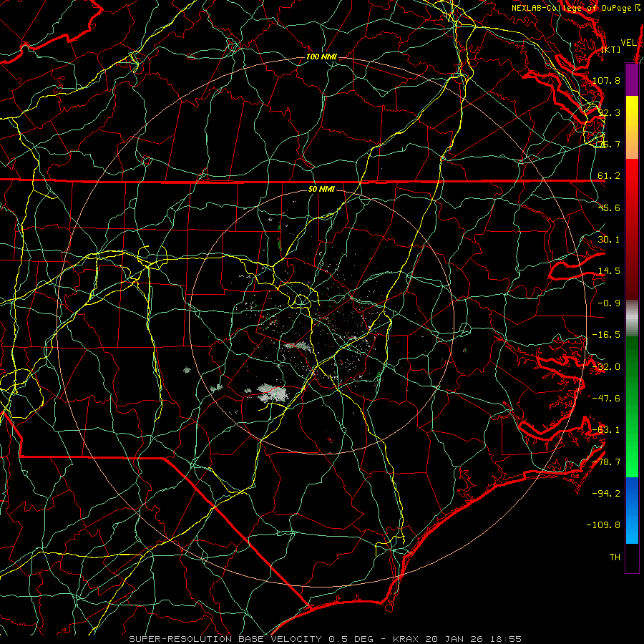644x644 pixels.
Task: Click the Super-Resolution Base Velocity caption
Action: click(326, 639)
